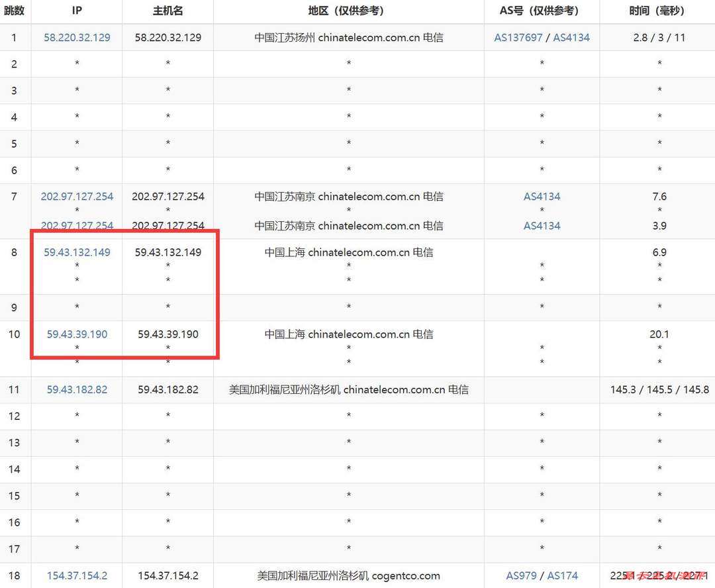
Task: Click the AS137697 link
Action: point(518,38)
